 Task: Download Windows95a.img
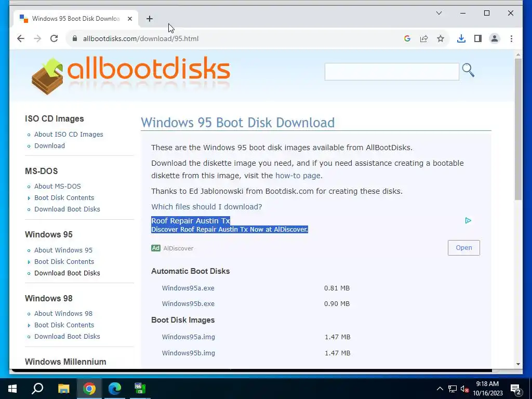point(188,337)
